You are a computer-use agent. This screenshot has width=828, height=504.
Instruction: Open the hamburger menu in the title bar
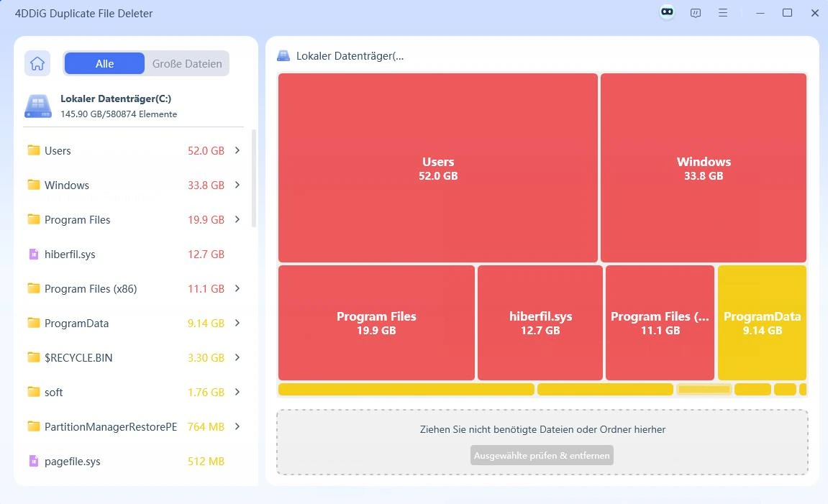click(x=723, y=13)
